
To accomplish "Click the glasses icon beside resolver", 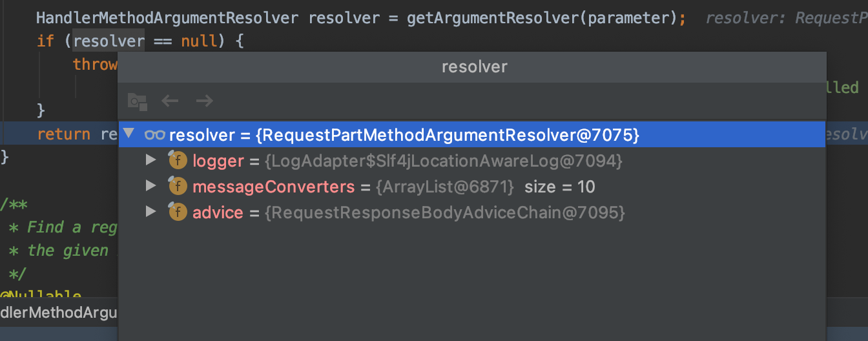I will point(155,135).
